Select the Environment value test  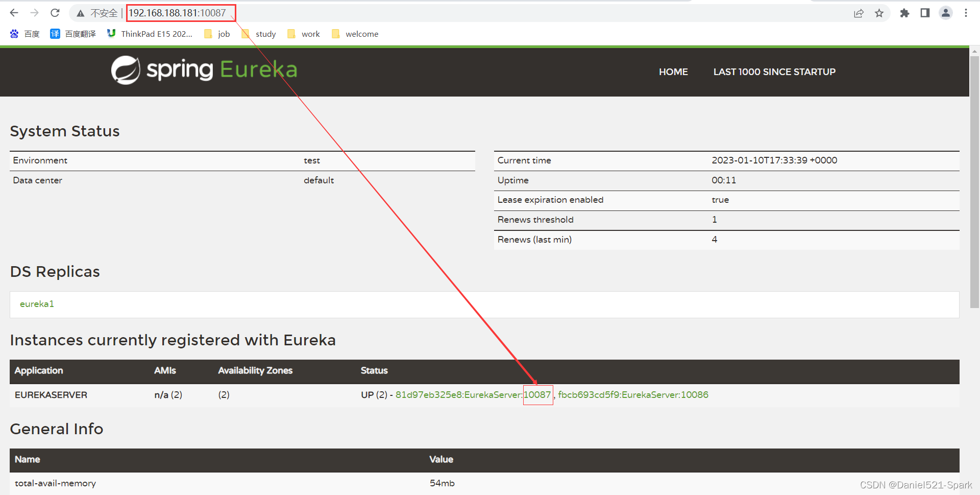pos(312,160)
